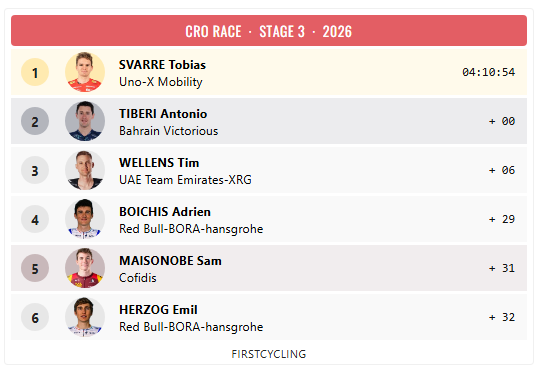Viewport: 539px width, 373px height.
Task: Click Antonio Tiberi's rider photo
Action: pos(85,121)
